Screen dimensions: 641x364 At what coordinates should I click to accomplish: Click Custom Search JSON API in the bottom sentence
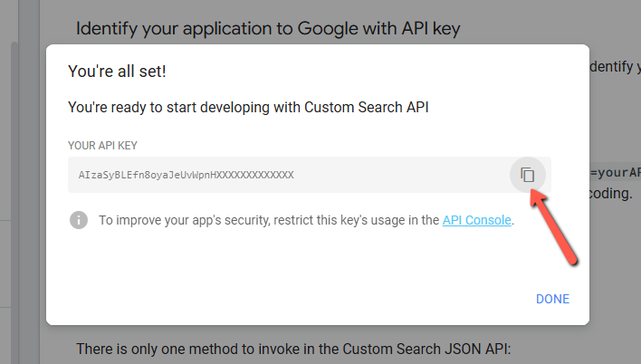tap(426, 349)
